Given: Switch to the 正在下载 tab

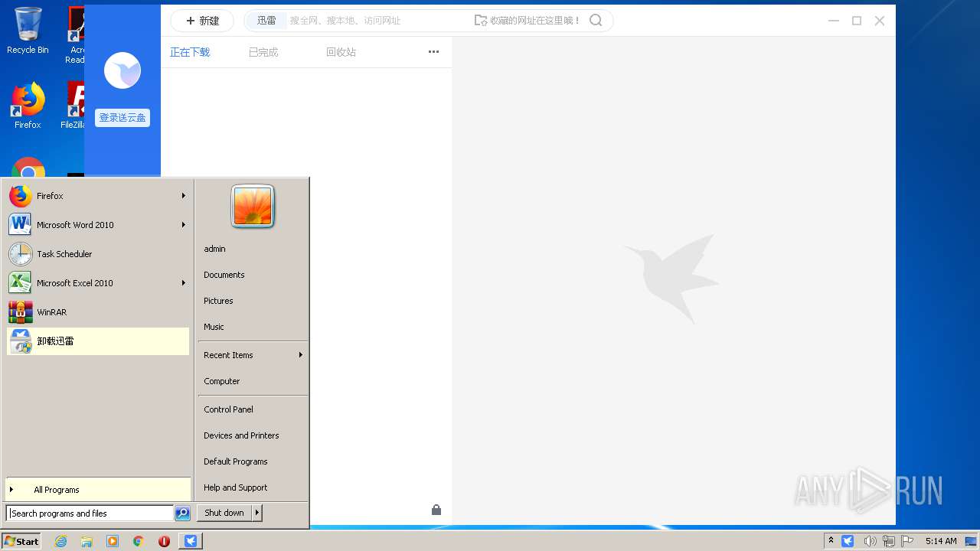Looking at the screenshot, I should 190,52.
